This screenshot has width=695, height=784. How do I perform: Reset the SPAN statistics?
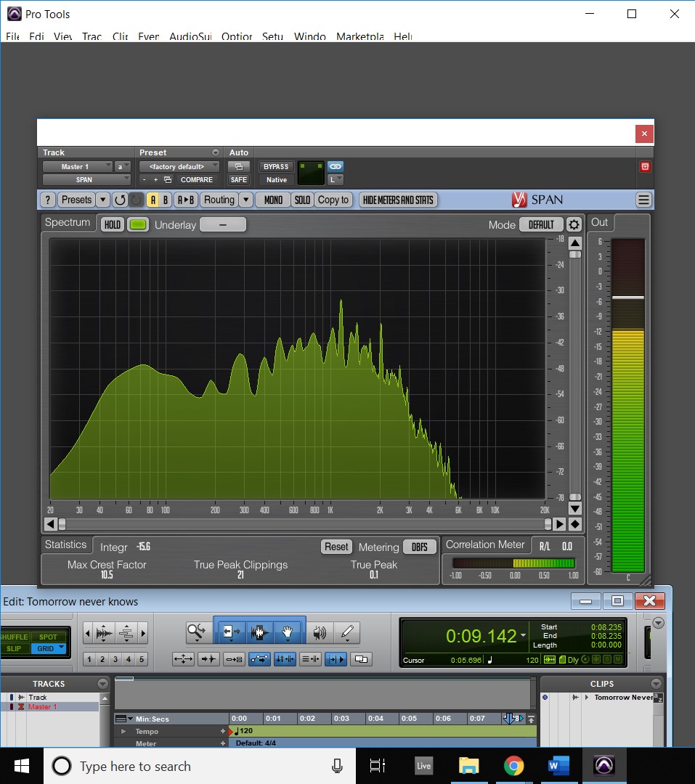point(336,547)
